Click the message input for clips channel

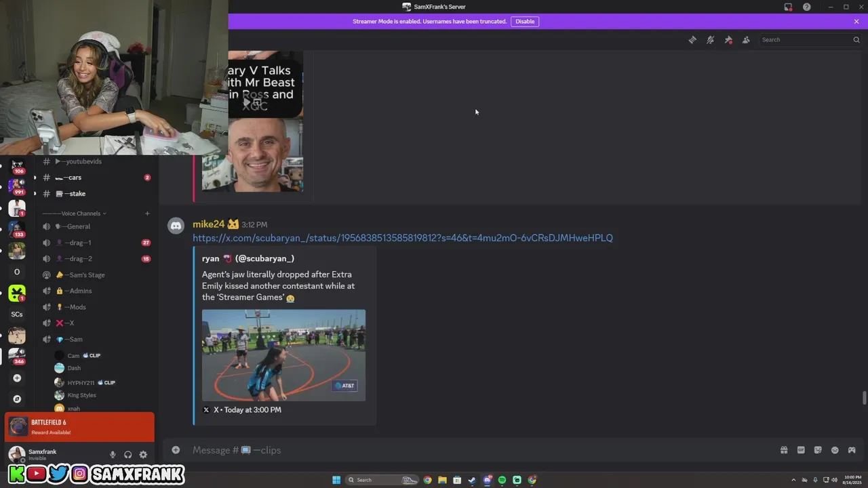[475, 450]
